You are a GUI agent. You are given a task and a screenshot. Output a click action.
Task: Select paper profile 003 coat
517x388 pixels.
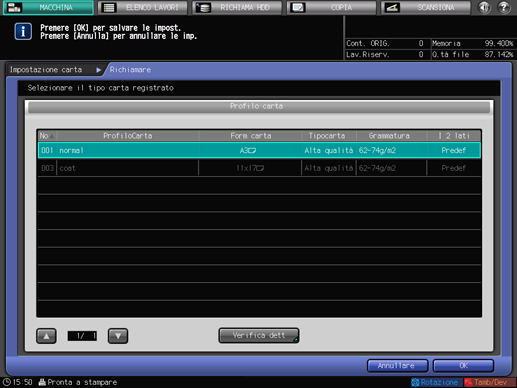click(x=259, y=168)
